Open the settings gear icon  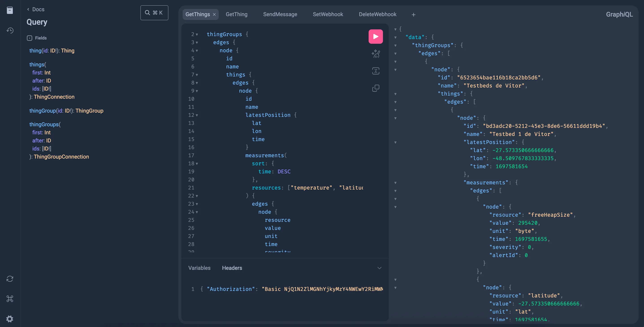[10, 319]
